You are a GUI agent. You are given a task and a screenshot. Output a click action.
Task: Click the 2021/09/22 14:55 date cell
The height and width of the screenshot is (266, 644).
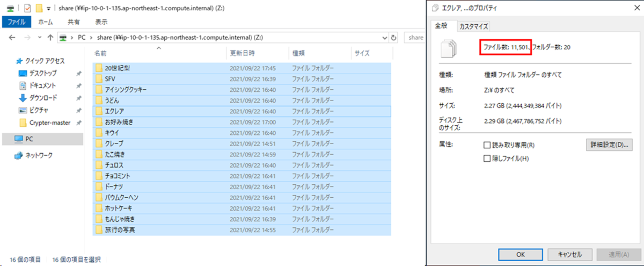coord(253,229)
